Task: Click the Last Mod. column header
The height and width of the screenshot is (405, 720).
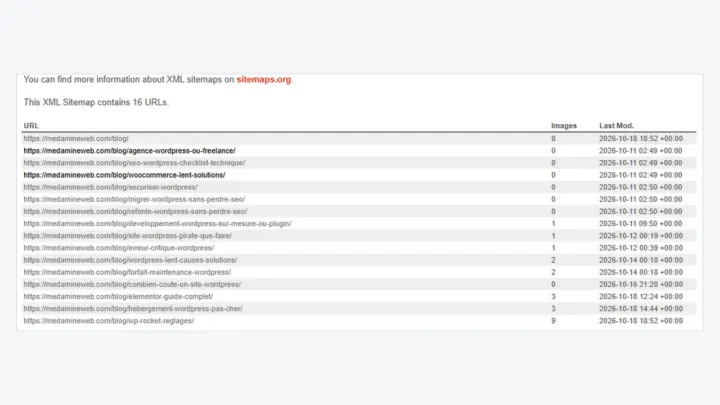Action: (616, 126)
